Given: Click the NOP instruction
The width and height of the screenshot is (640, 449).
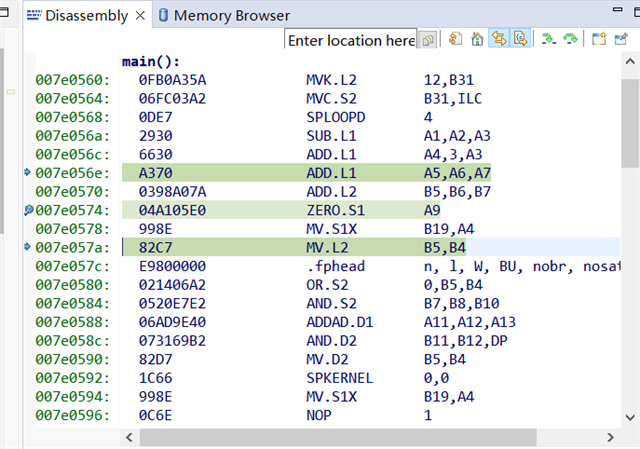Looking at the screenshot, I should point(318,416).
